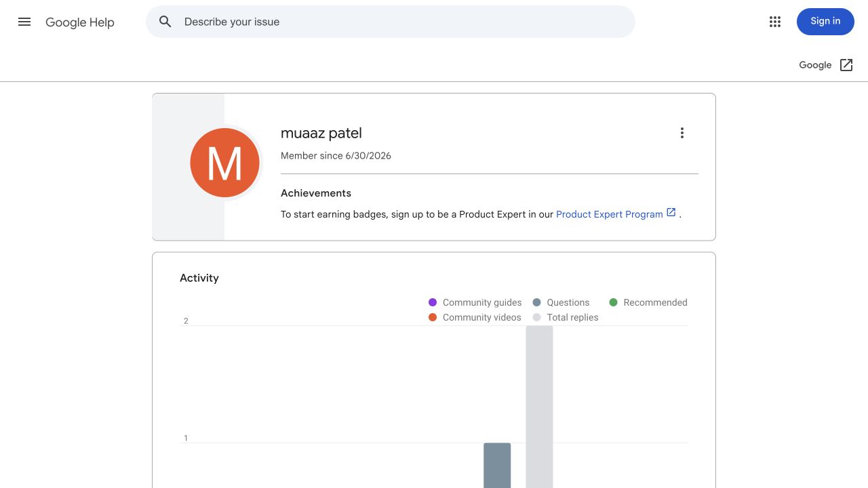Image resolution: width=868 pixels, height=488 pixels.
Task: Click the Google external link icon
Action: click(846, 65)
